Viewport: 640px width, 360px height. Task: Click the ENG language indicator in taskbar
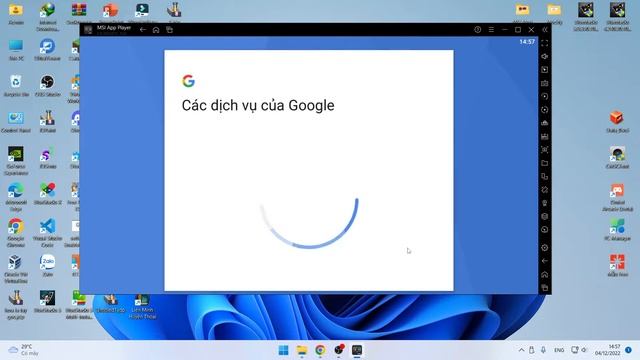[x=559, y=350]
